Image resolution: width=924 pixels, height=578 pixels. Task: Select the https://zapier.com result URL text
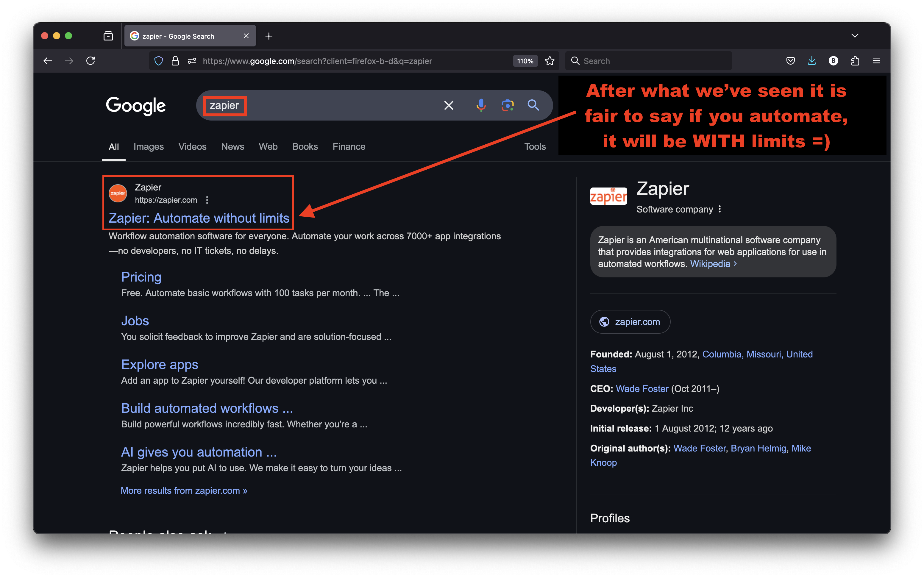pos(166,200)
